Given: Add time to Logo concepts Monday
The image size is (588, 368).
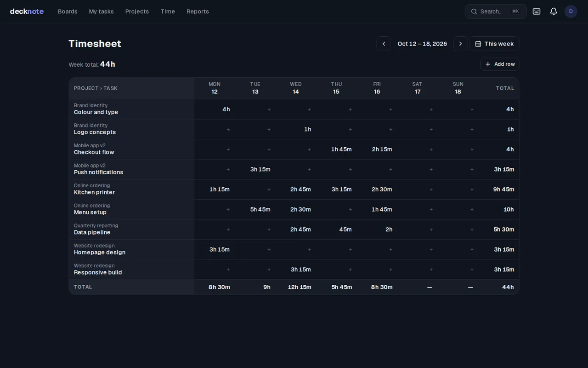Looking at the screenshot, I should coord(228,129).
